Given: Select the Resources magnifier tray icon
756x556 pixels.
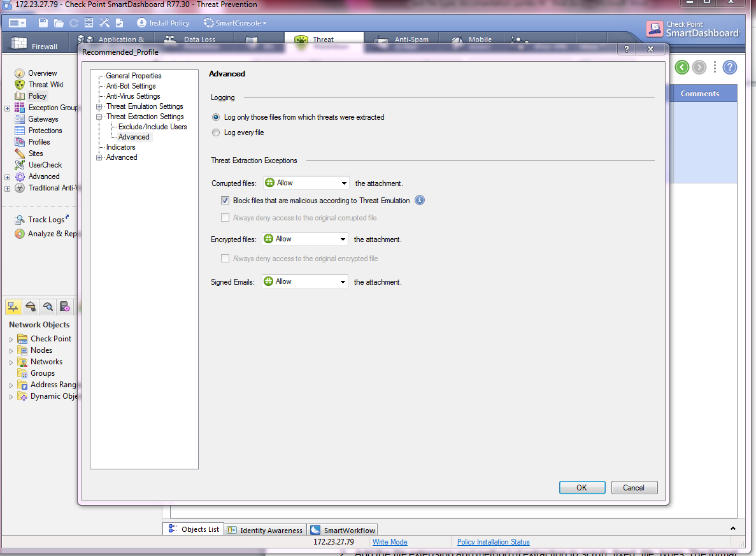Looking at the screenshot, I should point(48,306).
